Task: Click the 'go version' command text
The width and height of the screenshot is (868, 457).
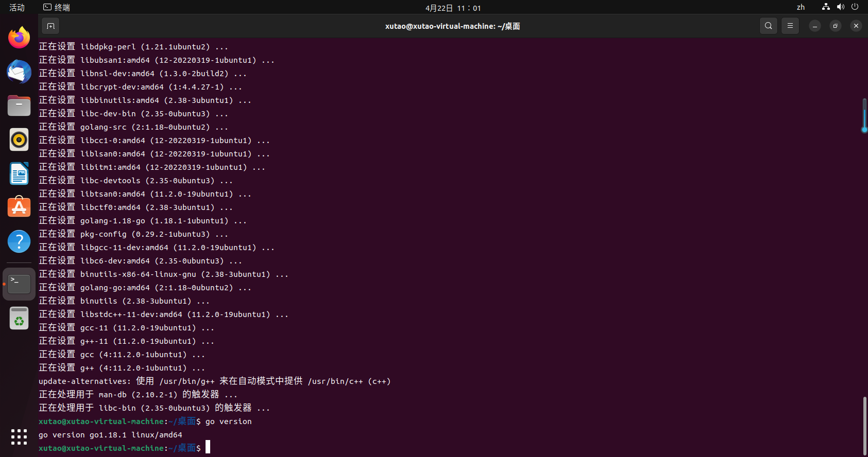Action: pos(228,421)
